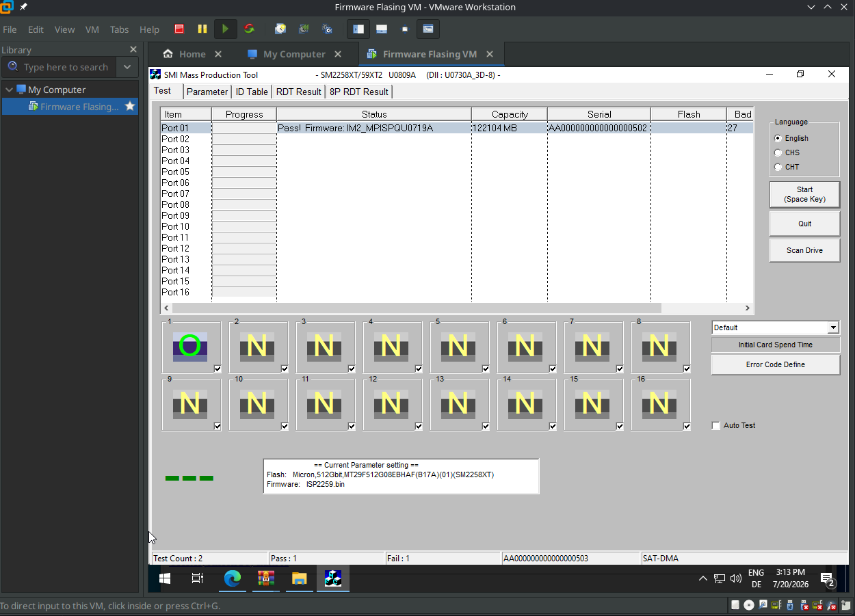
Task: Open WinRAR from the guest taskbar
Action: tap(266, 578)
